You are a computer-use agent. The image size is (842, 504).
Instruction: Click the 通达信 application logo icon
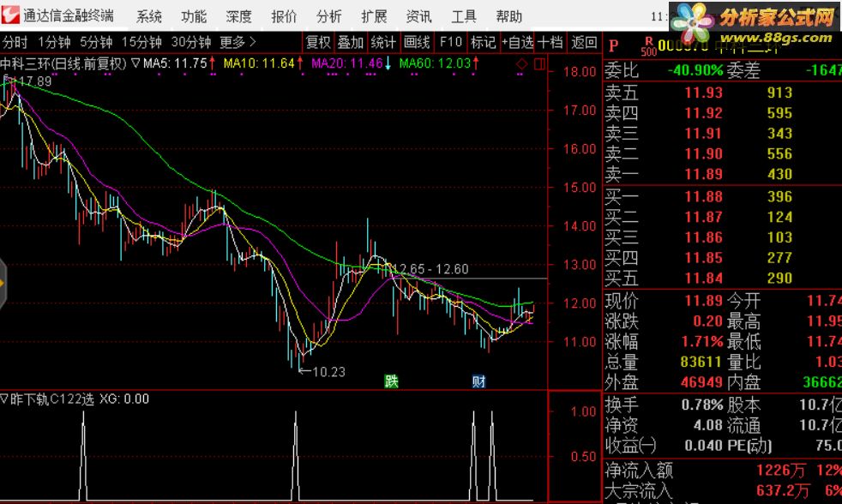(9, 15)
